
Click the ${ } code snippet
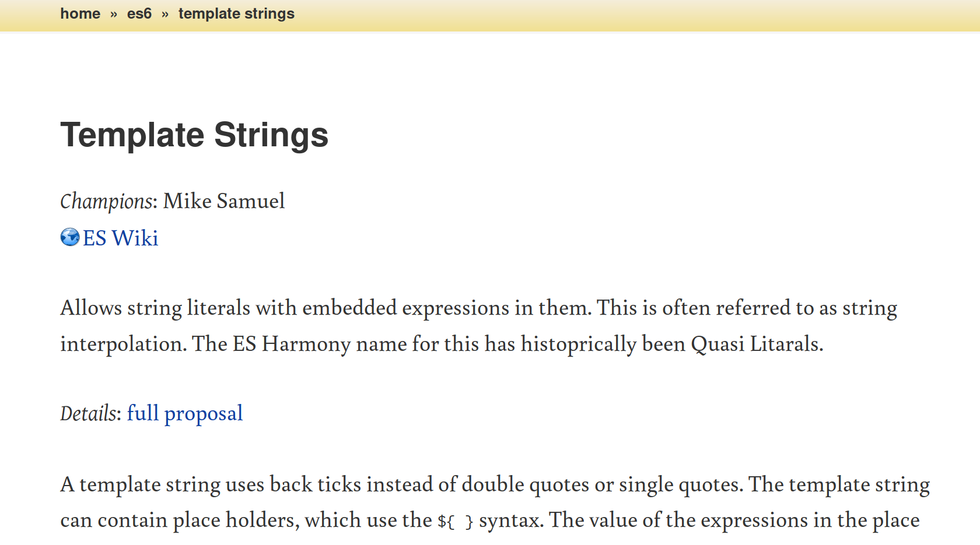[x=455, y=521]
